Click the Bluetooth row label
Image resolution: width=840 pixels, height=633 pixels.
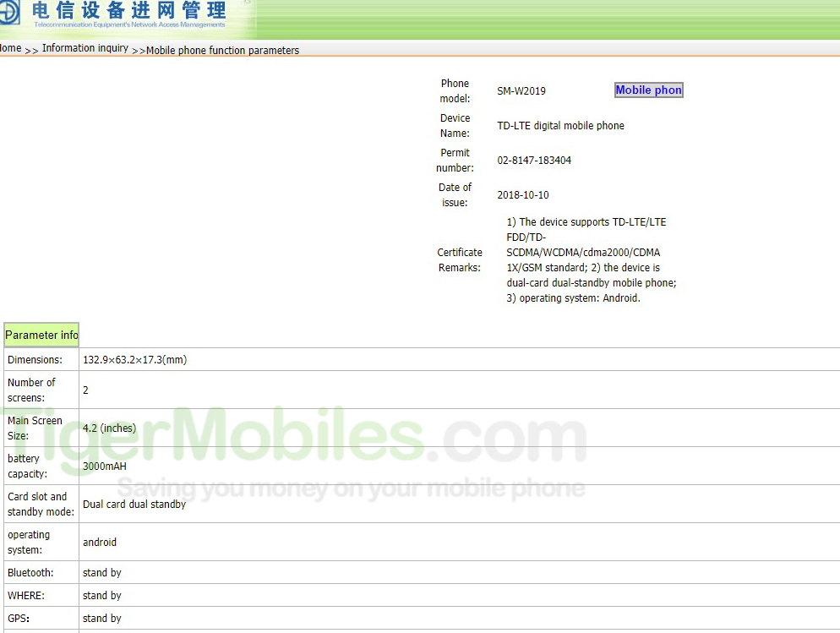tap(30, 573)
